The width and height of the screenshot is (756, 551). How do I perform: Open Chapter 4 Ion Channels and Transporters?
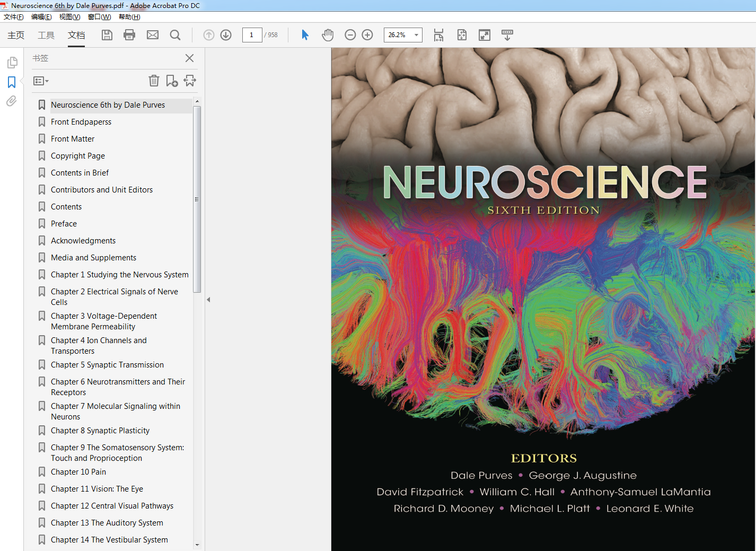[x=99, y=346]
